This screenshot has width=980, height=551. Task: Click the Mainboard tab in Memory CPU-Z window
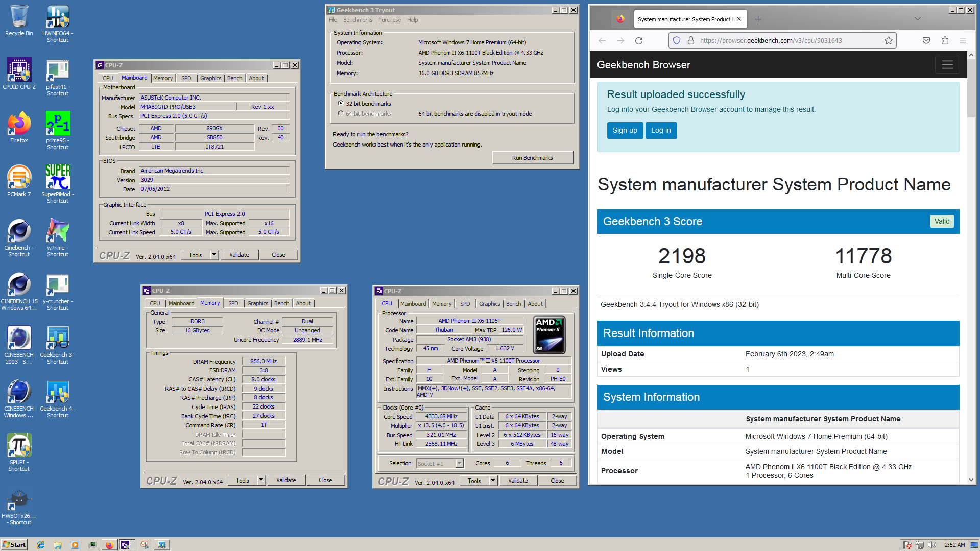(181, 303)
